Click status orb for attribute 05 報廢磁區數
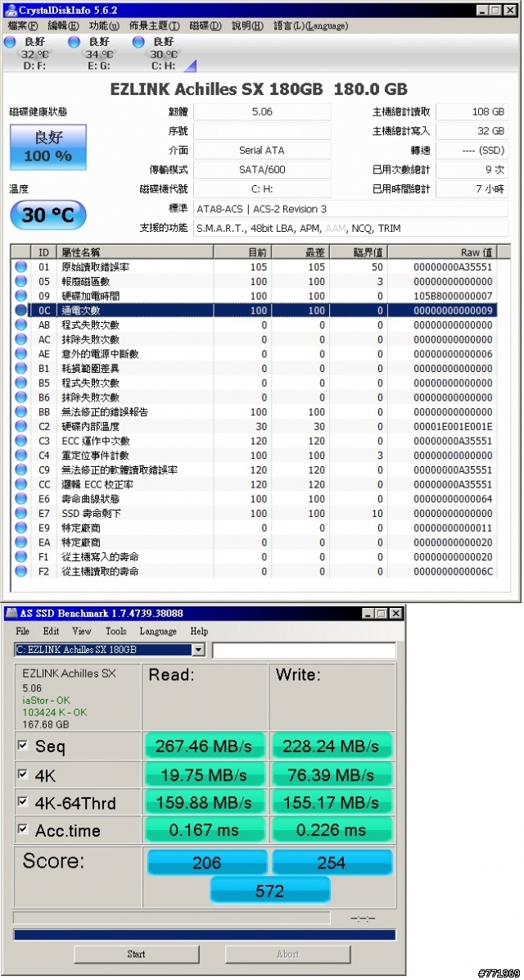Viewport: 524px width, 980px height. pos(21,281)
